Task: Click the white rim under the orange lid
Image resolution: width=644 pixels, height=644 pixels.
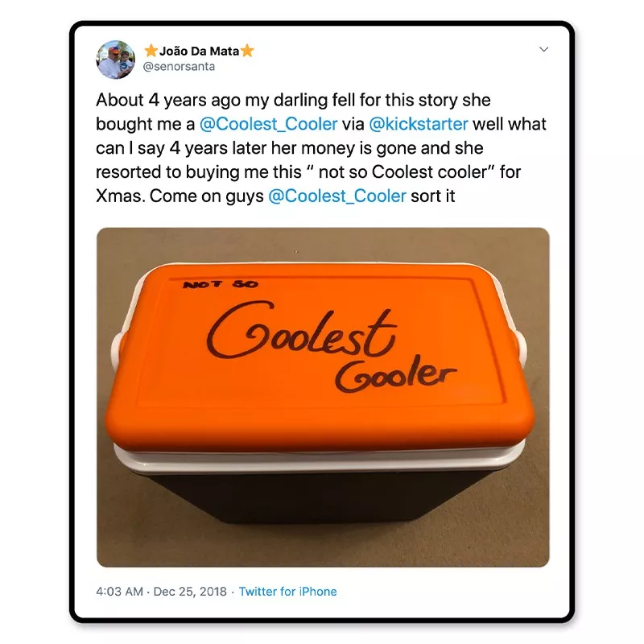Action: tap(320, 460)
